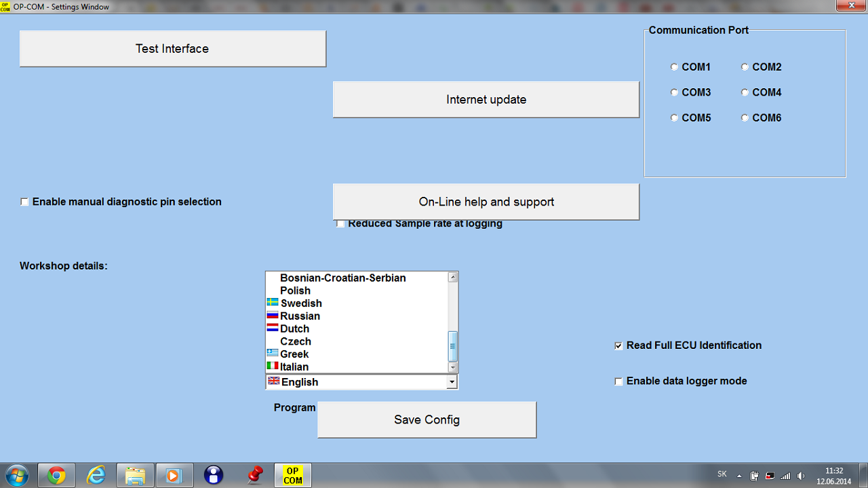Image resolution: width=868 pixels, height=488 pixels.
Task: Choose COM6 radio button
Action: click(745, 118)
